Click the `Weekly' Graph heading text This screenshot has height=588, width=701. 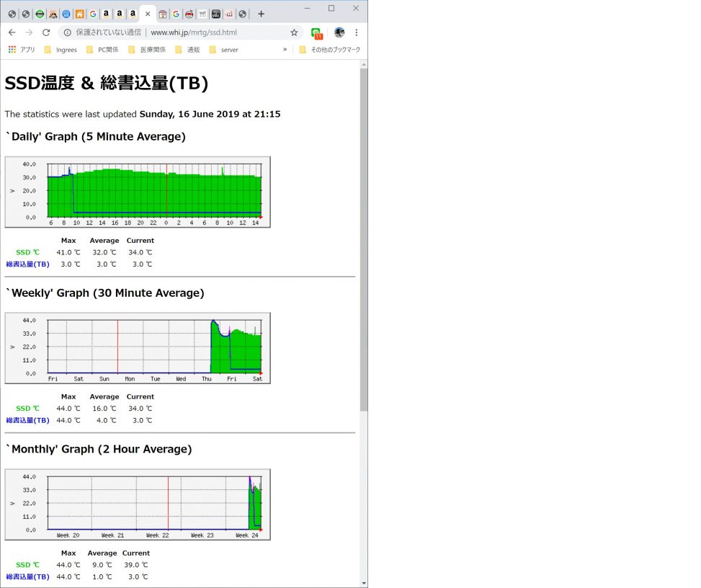click(x=104, y=293)
